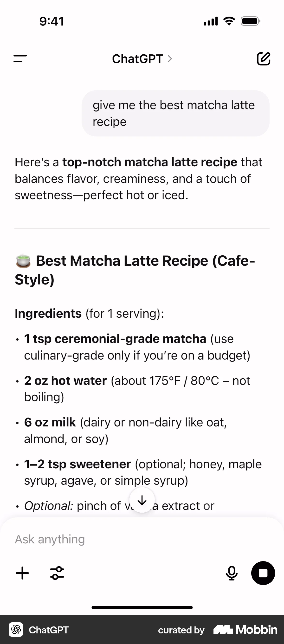Tap the Wi-Fi status icon
The image size is (284, 644).
click(x=229, y=21)
